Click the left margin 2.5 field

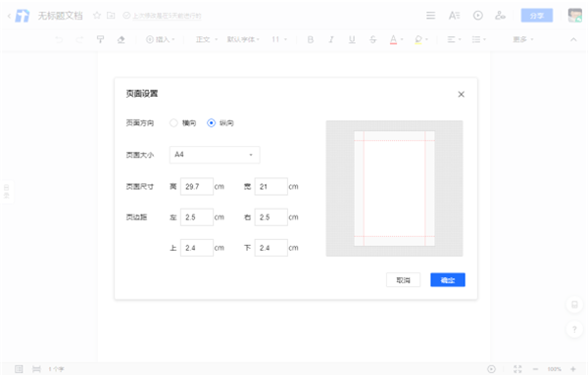(x=197, y=217)
